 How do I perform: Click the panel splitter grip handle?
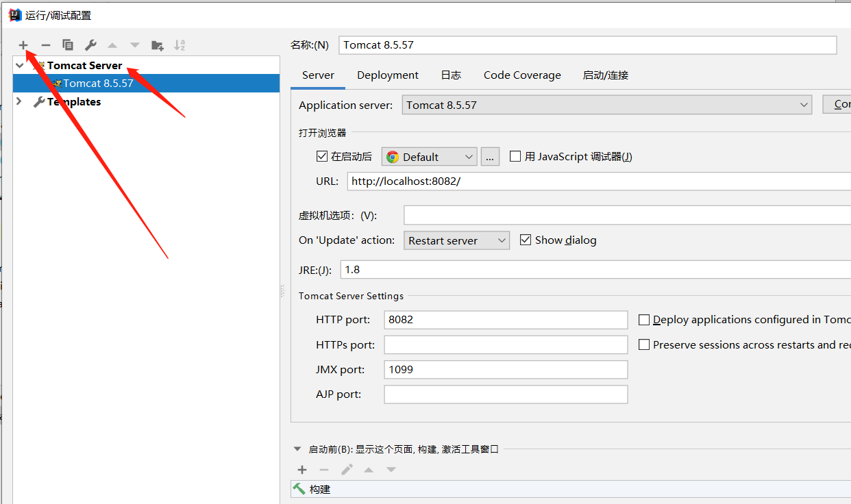(282, 291)
